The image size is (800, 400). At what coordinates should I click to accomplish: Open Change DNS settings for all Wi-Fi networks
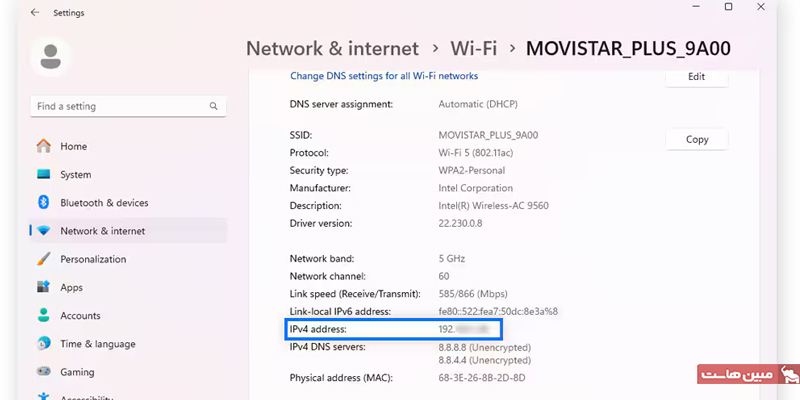(x=384, y=76)
